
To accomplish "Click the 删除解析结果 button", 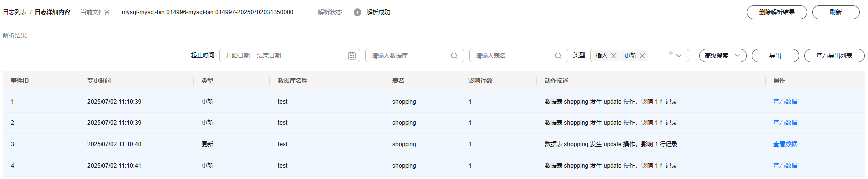I will pos(776,12).
